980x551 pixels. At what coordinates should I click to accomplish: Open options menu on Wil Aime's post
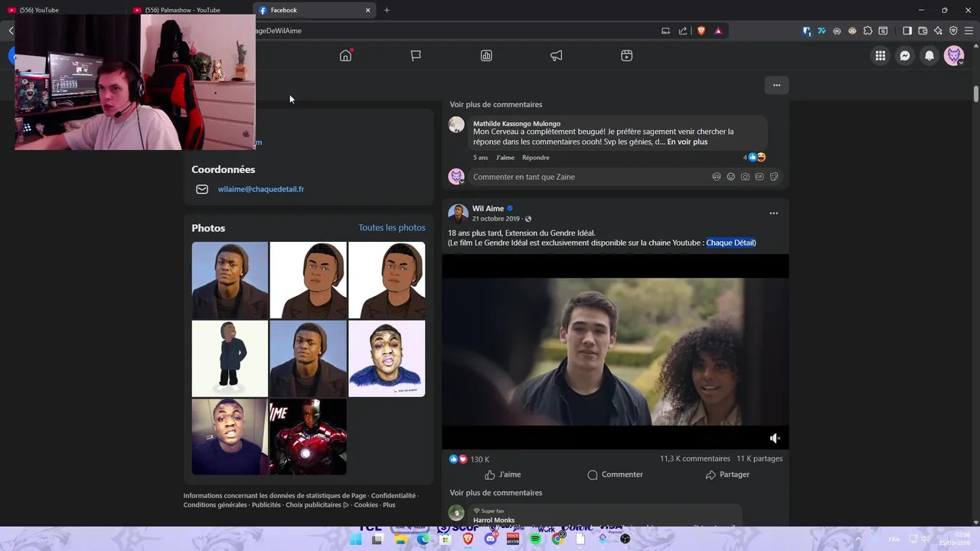tap(773, 214)
